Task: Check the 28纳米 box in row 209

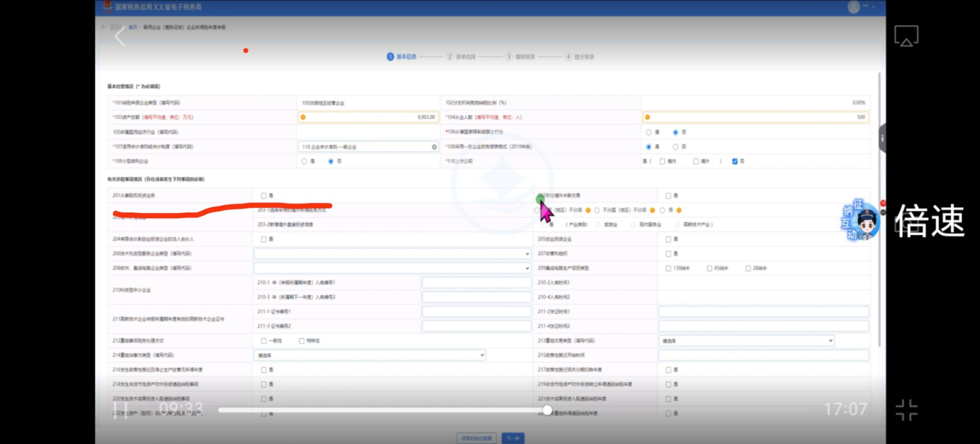Action: [747, 268]
